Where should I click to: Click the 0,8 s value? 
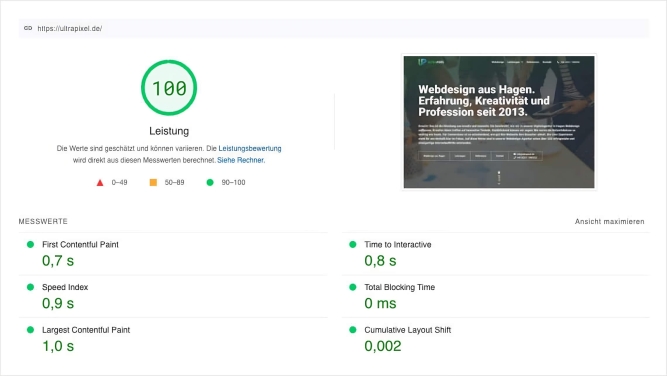tap(380, 261)
